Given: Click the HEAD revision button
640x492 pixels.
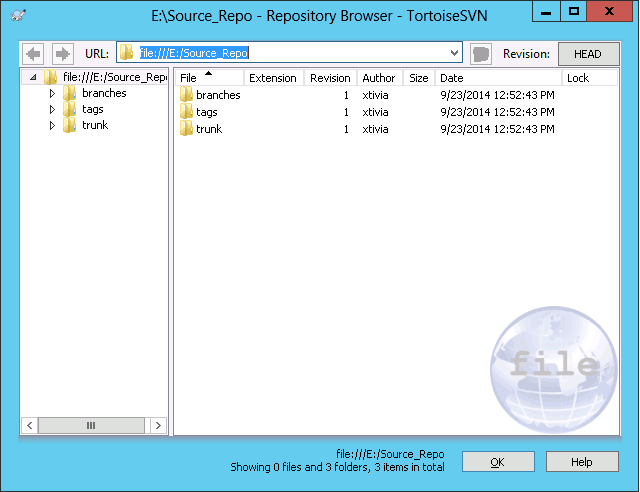Looking at the screenshot, I should tap(588, 54).
